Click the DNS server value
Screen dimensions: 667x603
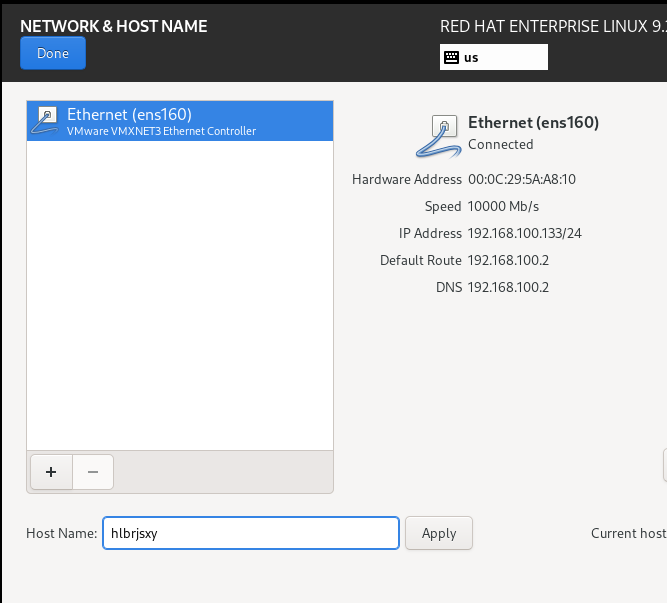508,287
